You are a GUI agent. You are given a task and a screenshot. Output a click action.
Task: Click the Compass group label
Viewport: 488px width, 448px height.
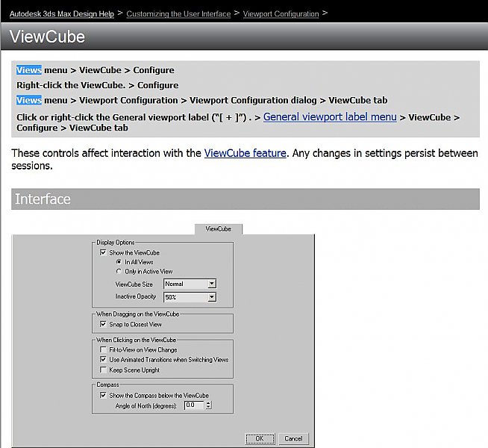point(107,385)
